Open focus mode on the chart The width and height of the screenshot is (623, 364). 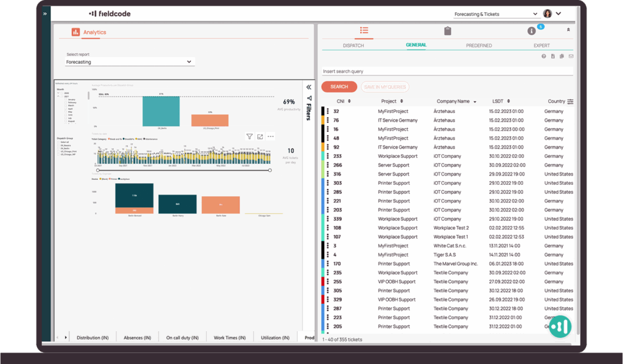260,137
